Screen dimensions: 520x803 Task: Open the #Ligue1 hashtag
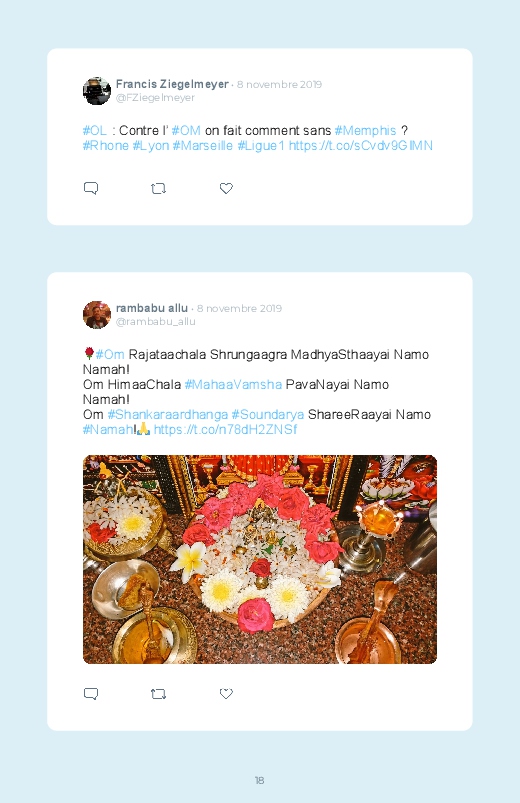click(261, 145)
